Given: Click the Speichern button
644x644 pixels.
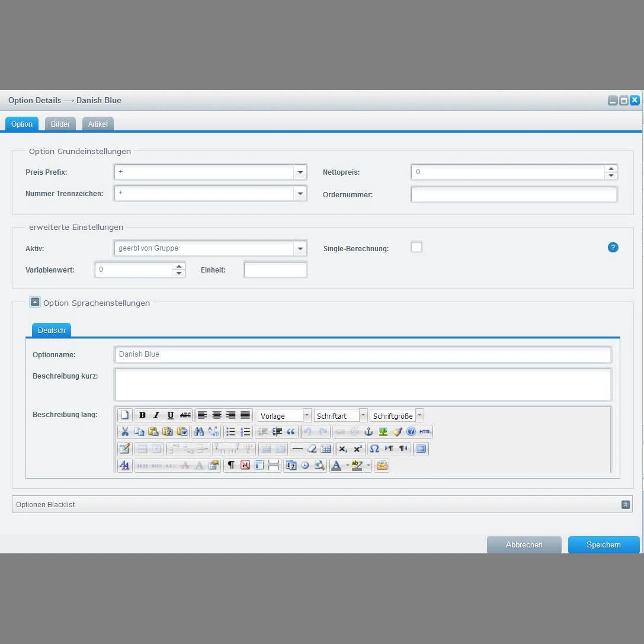Looking at the screenshot, I should (x=603, y=544).
